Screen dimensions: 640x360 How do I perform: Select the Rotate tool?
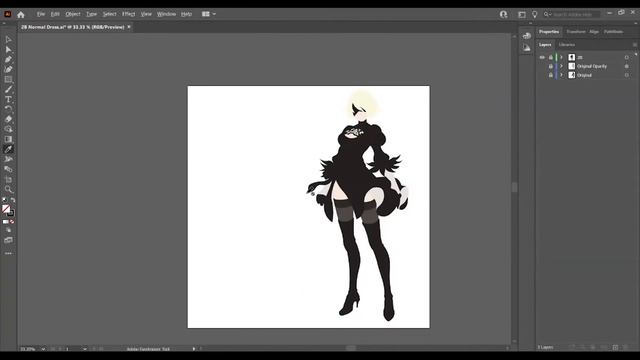(x=8, y=109)
